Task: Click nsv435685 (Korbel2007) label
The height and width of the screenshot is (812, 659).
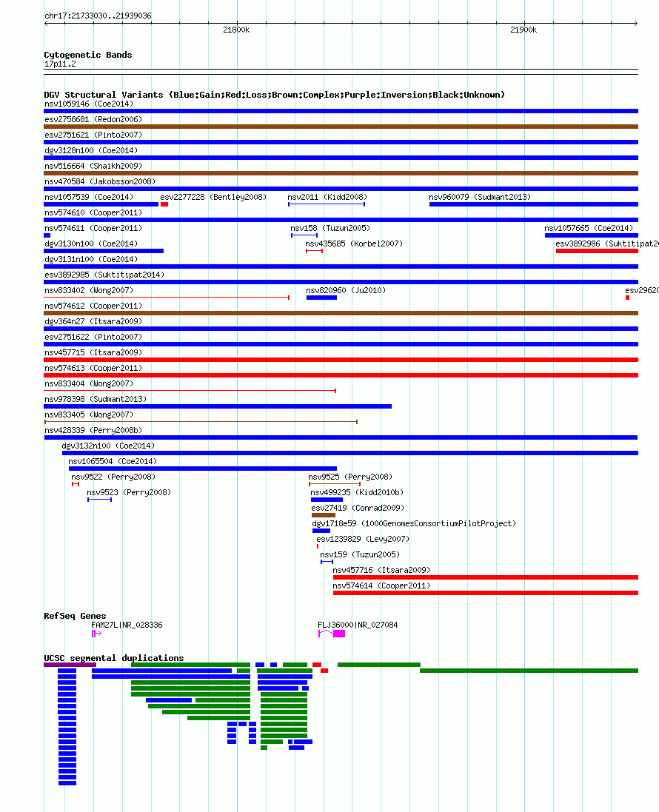Action: tap(354, 244)
